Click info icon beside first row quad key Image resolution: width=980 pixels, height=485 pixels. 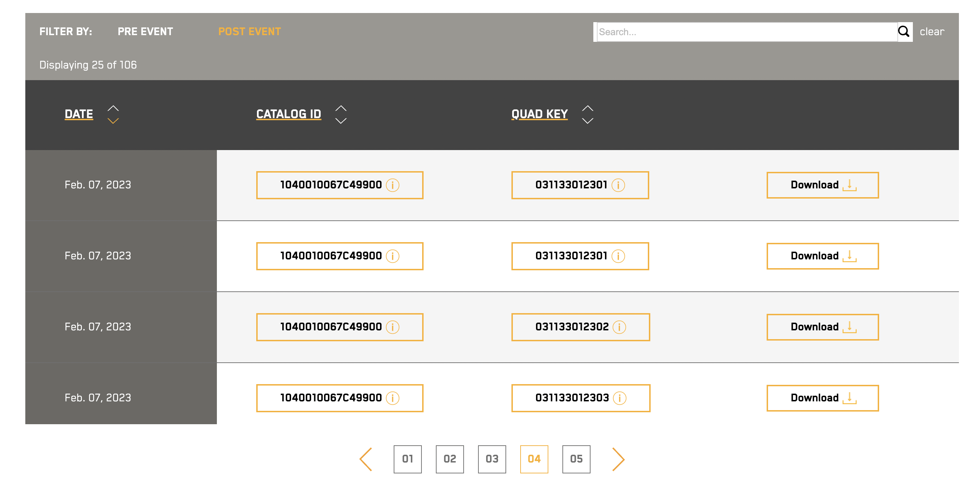point(618,185)
